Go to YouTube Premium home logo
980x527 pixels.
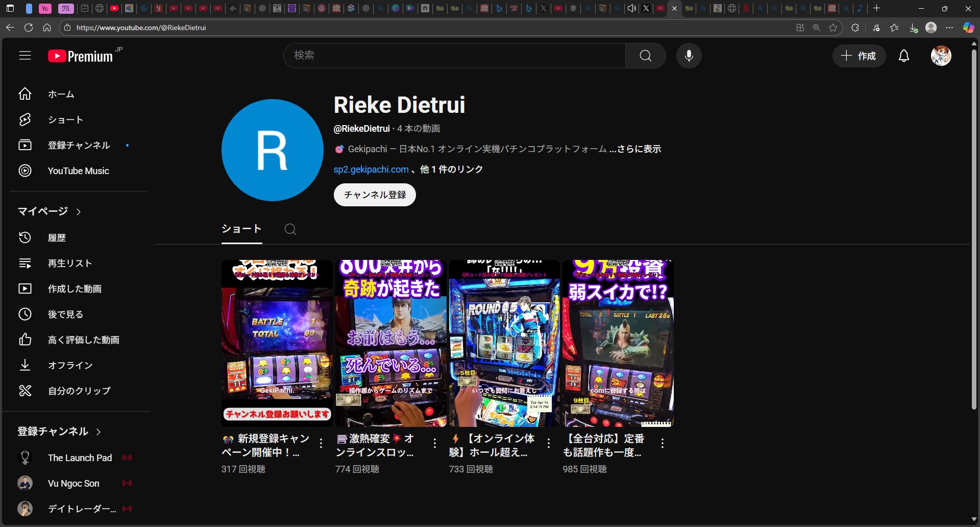pos(81,56)
